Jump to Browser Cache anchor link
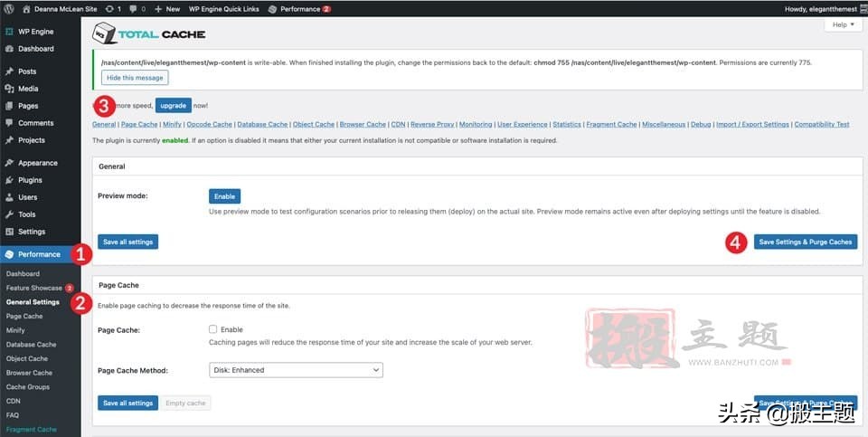Image resolution: width=868 pixels, height=437 pixels. pyautogui.click(x=363, y=124)
